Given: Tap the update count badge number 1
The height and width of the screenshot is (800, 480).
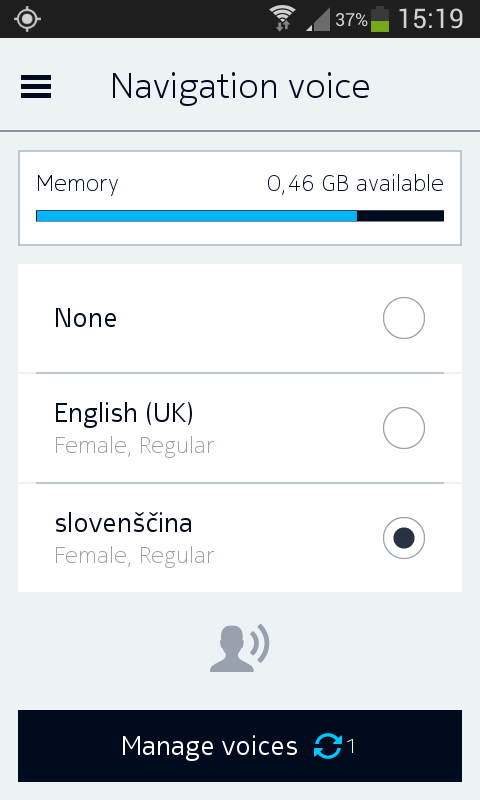Looking at the screenshot, I should (350, 746).
